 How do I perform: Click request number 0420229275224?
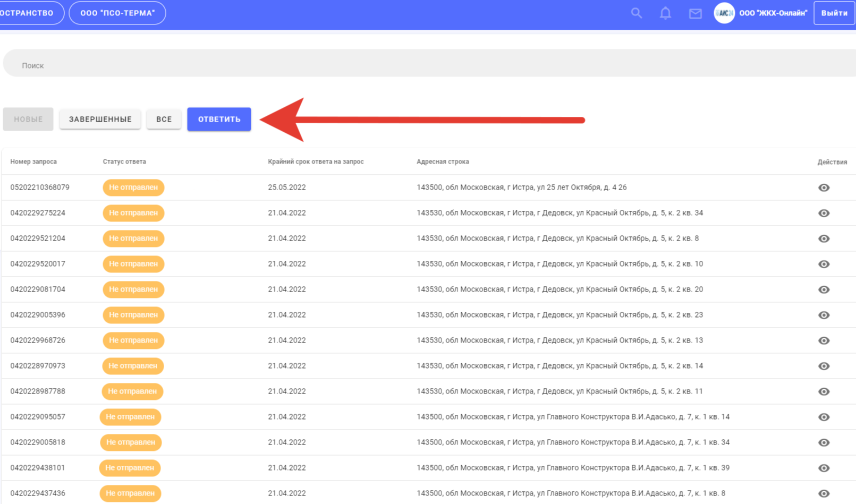[38, 213]
